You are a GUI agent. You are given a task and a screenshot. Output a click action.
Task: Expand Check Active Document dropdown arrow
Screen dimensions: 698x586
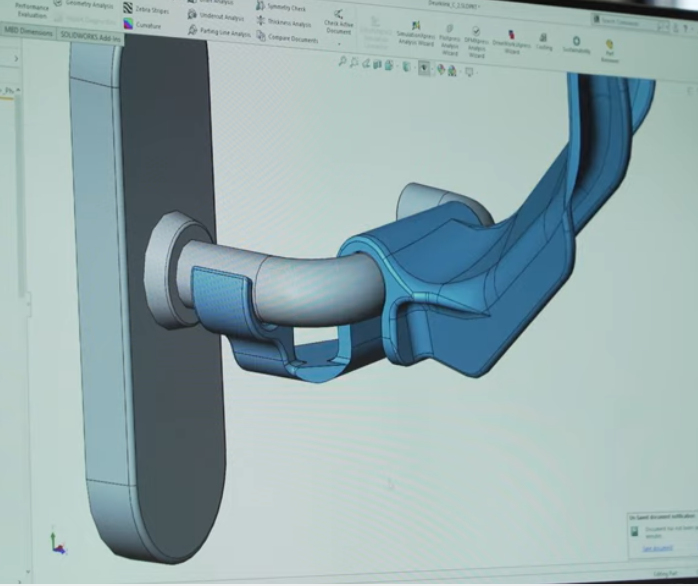click(x=339, y=44)
